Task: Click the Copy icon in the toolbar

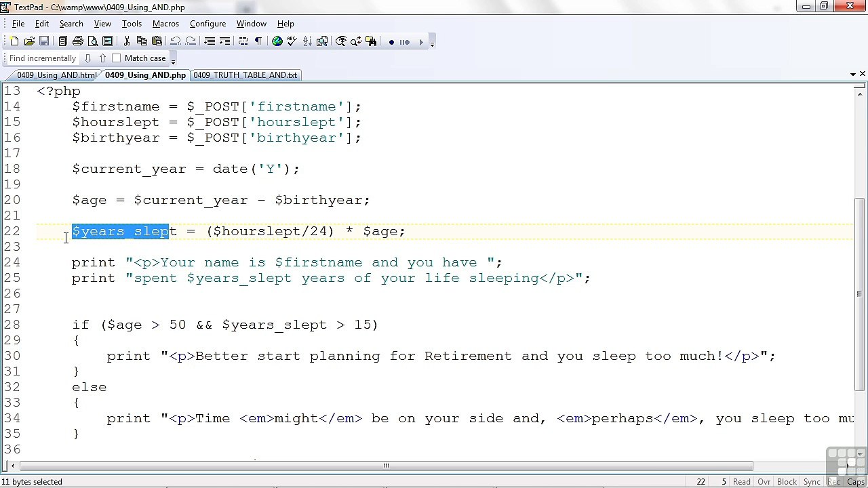Action: [142, 41]
